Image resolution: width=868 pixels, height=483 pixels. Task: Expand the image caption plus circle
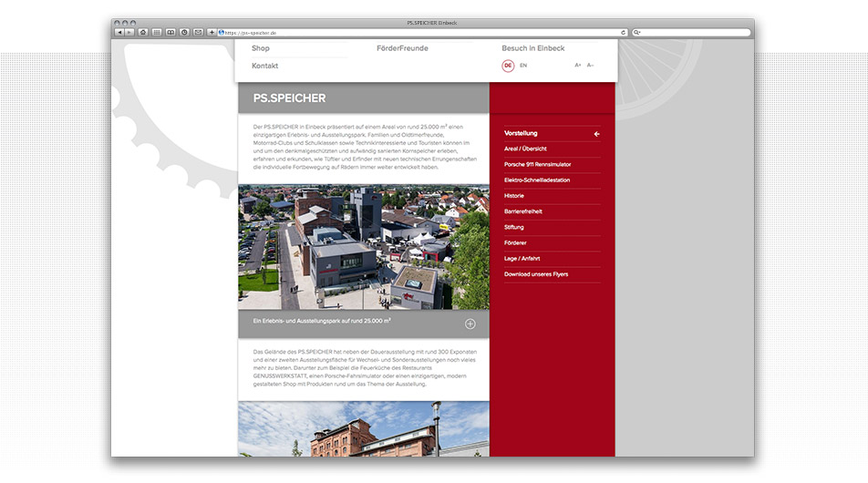click(470, 324)
